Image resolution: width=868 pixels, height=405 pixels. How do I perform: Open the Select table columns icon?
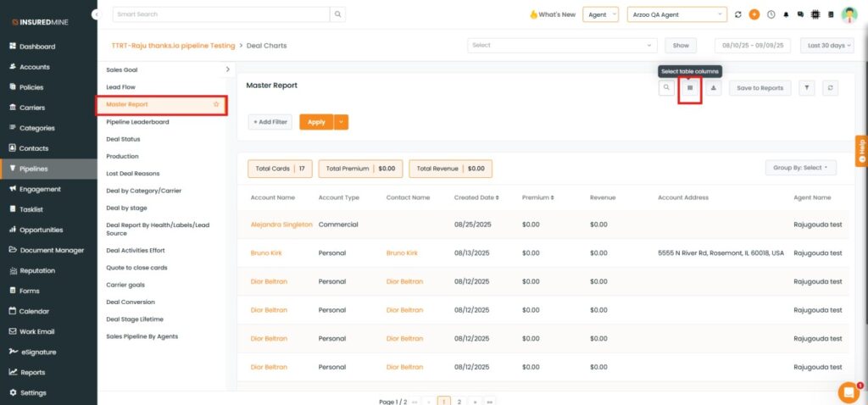[690, 87]
